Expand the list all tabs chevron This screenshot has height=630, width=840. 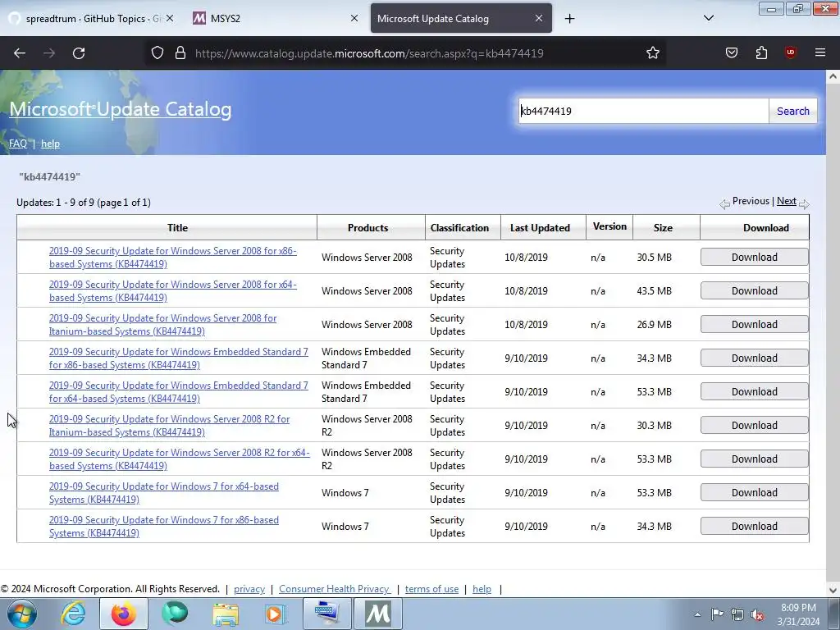[x=708, y=18]
